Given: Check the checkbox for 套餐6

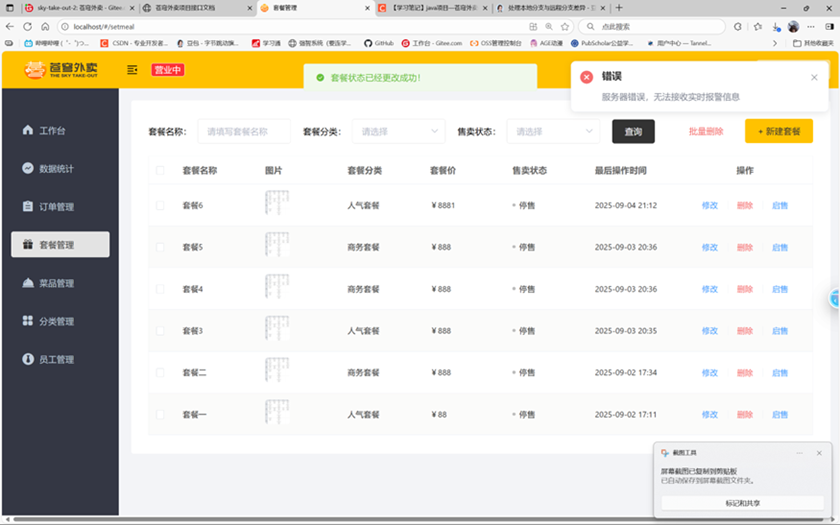Looking at the screenshot, I should [160, 205].
